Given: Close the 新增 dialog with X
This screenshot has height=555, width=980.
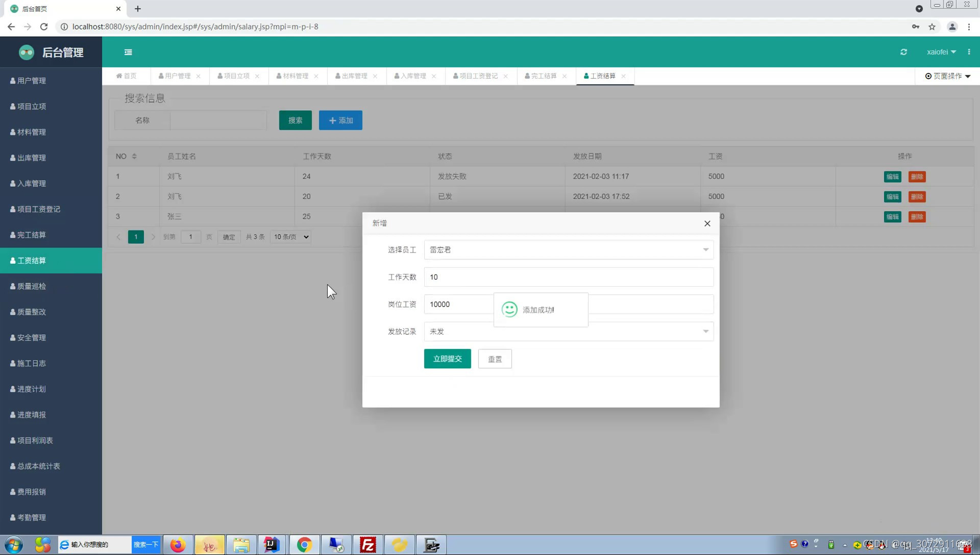Looking at the screenshot, I should coord(707,223).
